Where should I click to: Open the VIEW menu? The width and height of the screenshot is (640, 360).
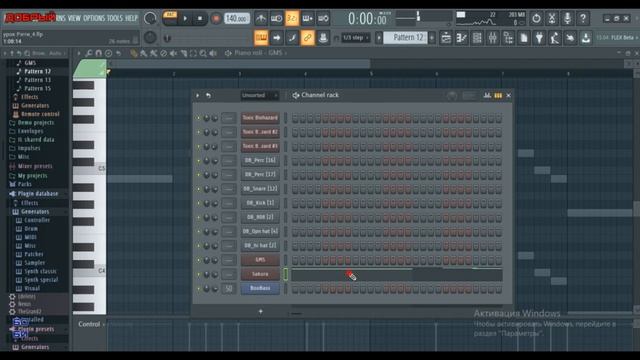(x=74, y=18)
